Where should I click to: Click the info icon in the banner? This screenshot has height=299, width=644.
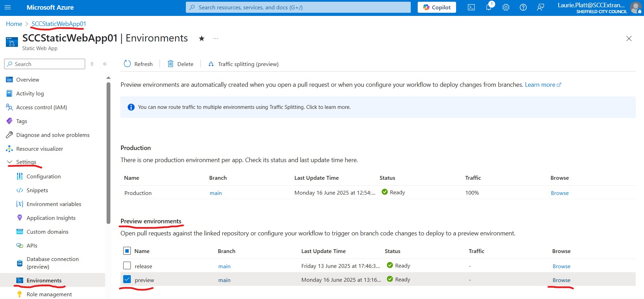click(x=131, y=107)
